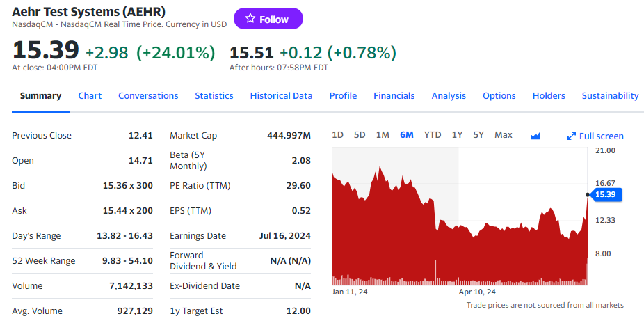Click the star icon in Follow button
Viewport: 644px width, 330px height.
(250, 19)
